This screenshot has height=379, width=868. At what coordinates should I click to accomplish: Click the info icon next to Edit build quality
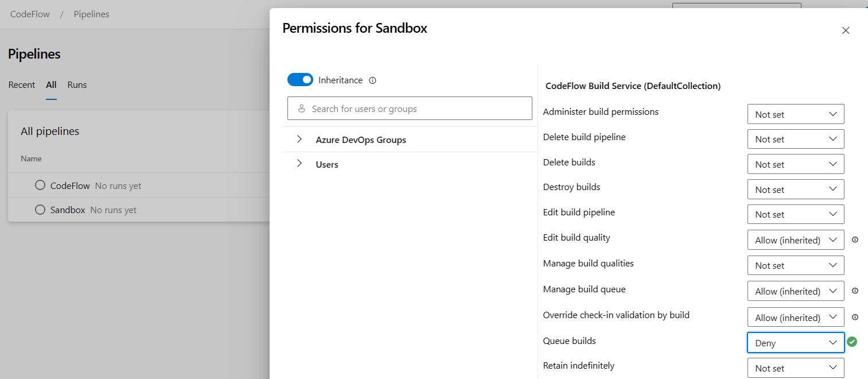tap(855, 239)
